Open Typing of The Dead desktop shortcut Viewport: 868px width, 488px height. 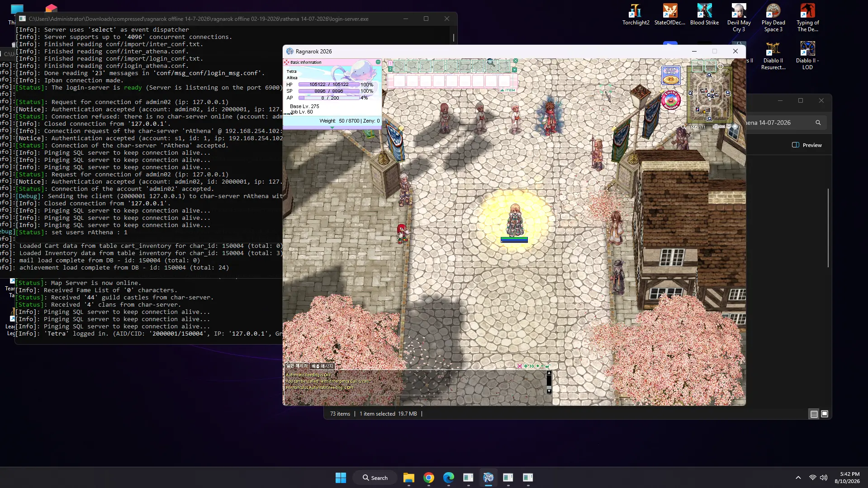pos(807,18)
